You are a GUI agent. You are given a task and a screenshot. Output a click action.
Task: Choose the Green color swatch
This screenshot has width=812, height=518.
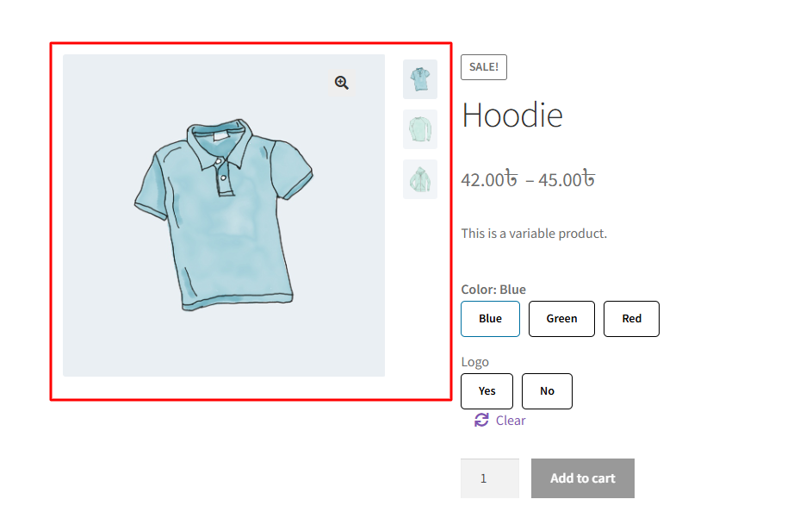(561, 319)
